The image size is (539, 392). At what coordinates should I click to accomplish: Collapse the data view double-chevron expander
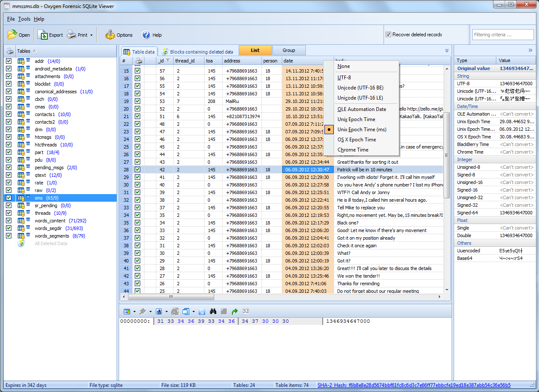[447, 51]
